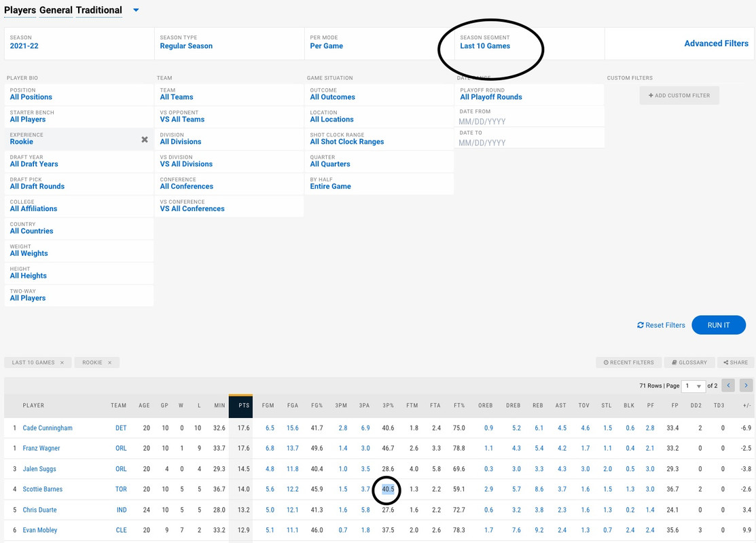Image resolution: width=756 pixels, height=543 pixels.
Task: Open Cade Cunningham player link
Action: [x=48, y=428]
